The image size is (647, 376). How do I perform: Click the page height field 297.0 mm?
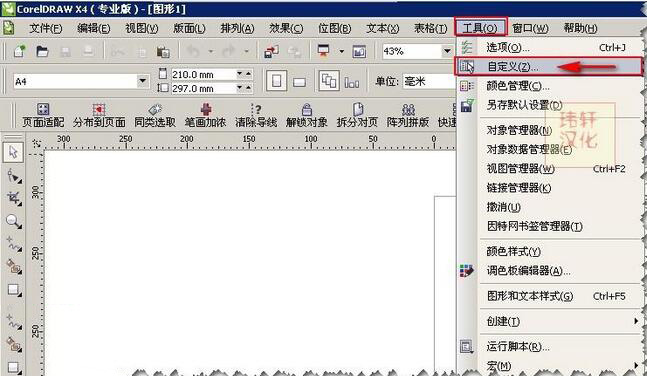[x=203, y=88]
